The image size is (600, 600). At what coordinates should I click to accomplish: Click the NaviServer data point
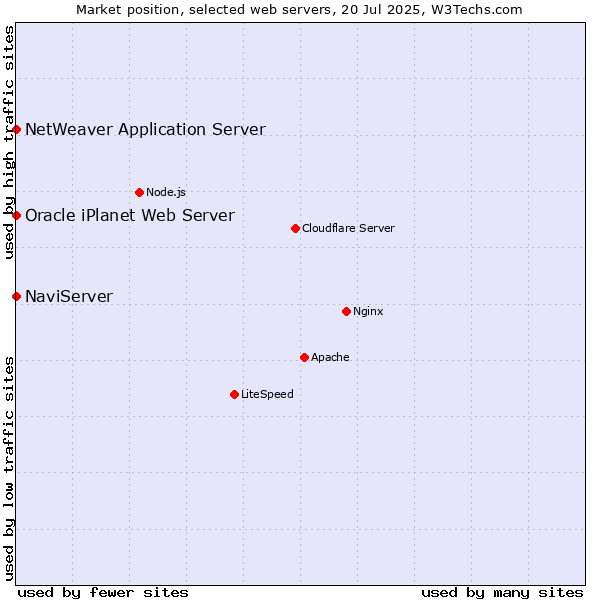16,297
